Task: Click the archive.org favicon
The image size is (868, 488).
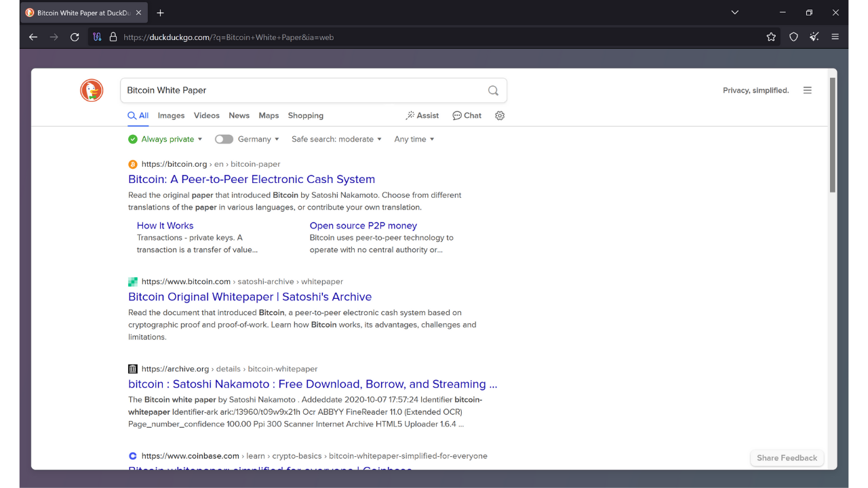Action: (132, 368)
